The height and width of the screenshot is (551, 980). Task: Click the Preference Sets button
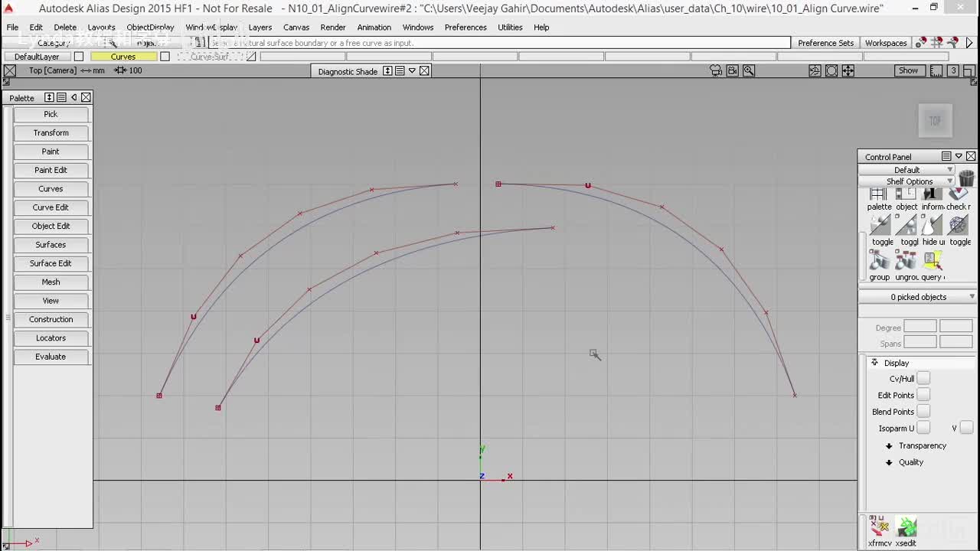pyautogui.click(x=825, y=43)
